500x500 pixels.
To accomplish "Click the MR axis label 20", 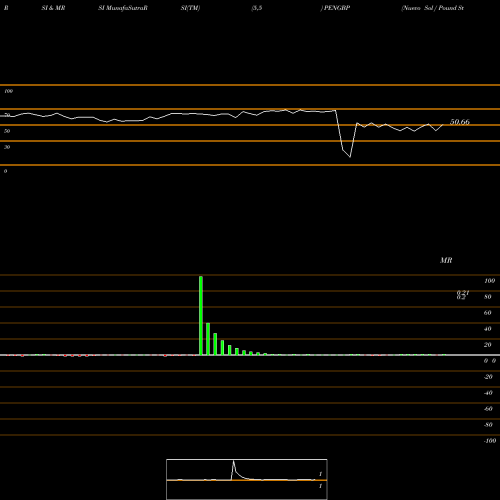I will [488, 345].
